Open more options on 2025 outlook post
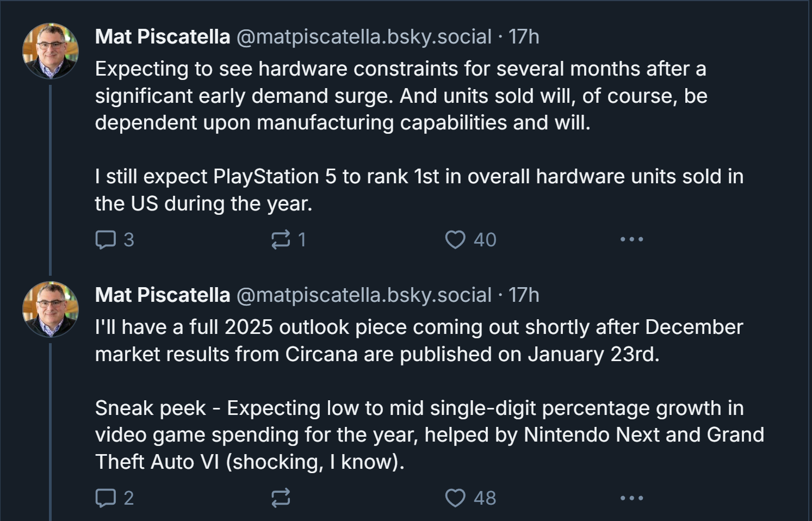Viewport: 812px width, 521px height. (x=631, y=498)
